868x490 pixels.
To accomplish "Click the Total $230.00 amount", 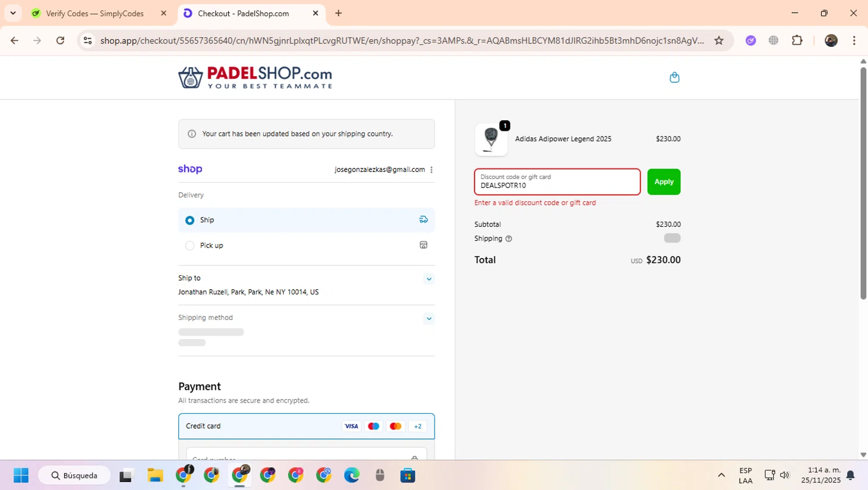I will pos(663,260).
